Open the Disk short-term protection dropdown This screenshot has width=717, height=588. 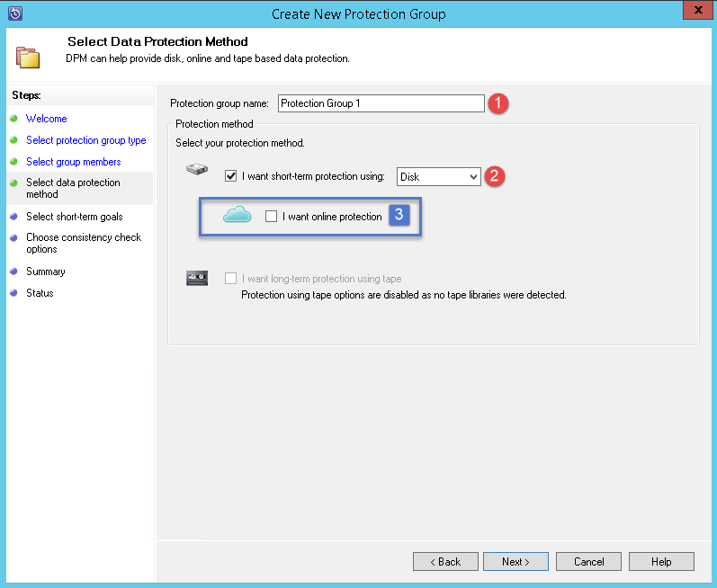438,176
